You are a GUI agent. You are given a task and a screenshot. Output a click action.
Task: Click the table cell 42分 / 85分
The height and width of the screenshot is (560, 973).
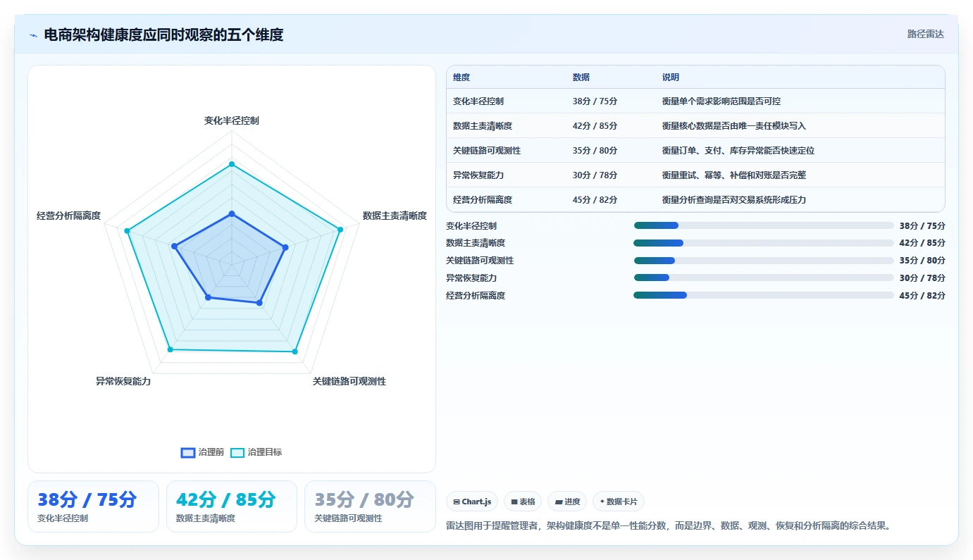595,126
